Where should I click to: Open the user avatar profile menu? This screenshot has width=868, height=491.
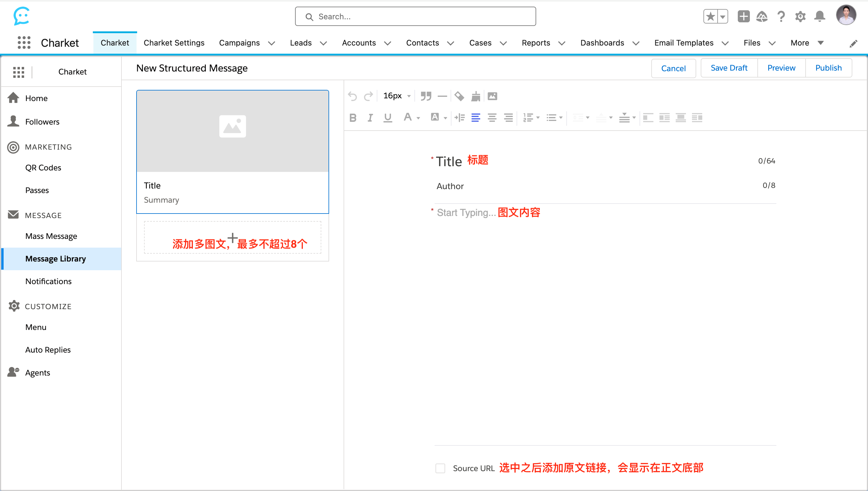coord(846,15)
